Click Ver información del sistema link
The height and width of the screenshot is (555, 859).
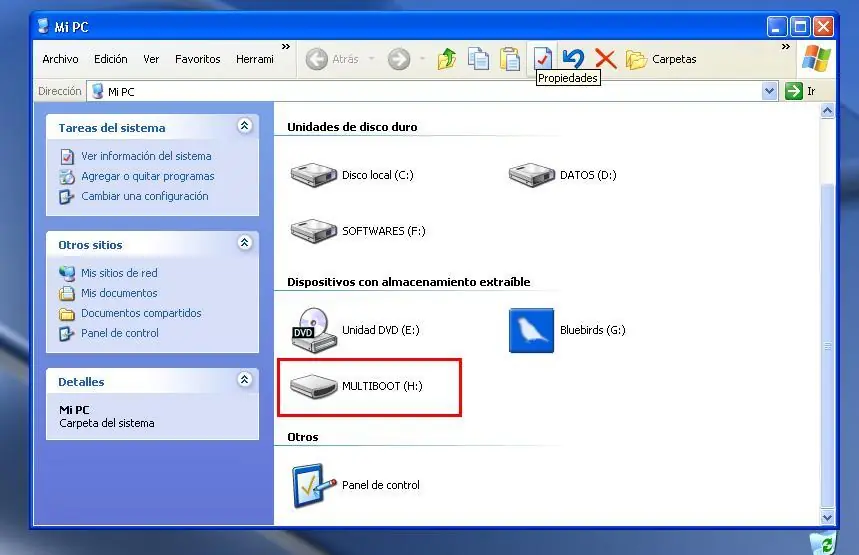point(146,156)
